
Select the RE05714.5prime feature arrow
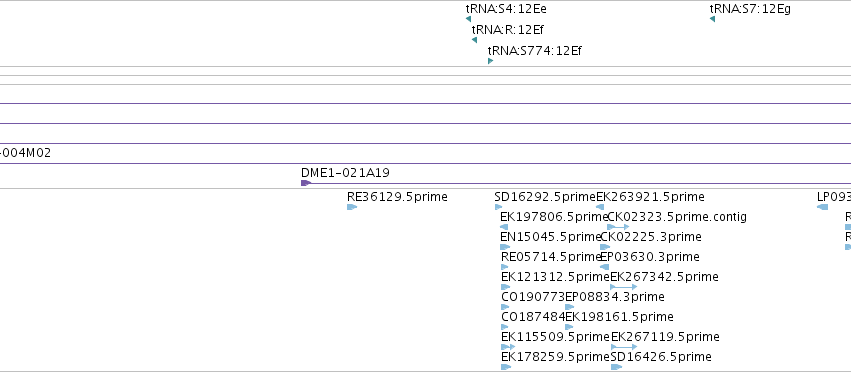[x=505, y=267]
